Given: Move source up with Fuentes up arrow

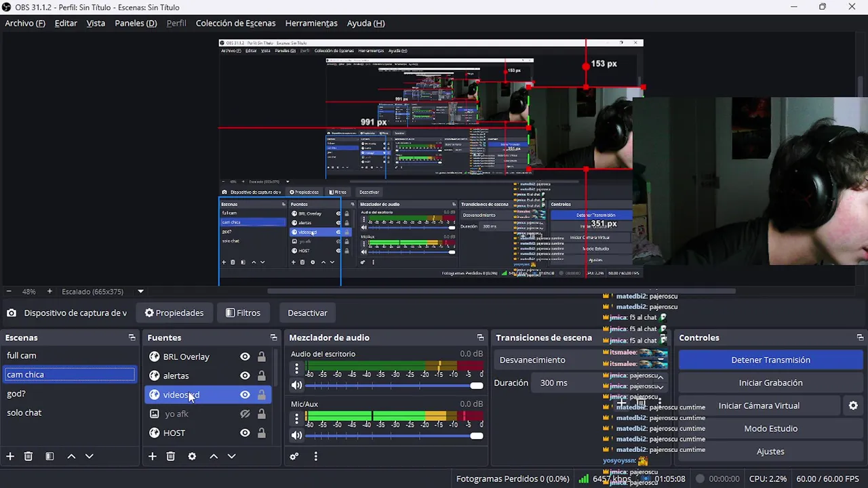Looking at the screenshot, I should tap(214, 456).
